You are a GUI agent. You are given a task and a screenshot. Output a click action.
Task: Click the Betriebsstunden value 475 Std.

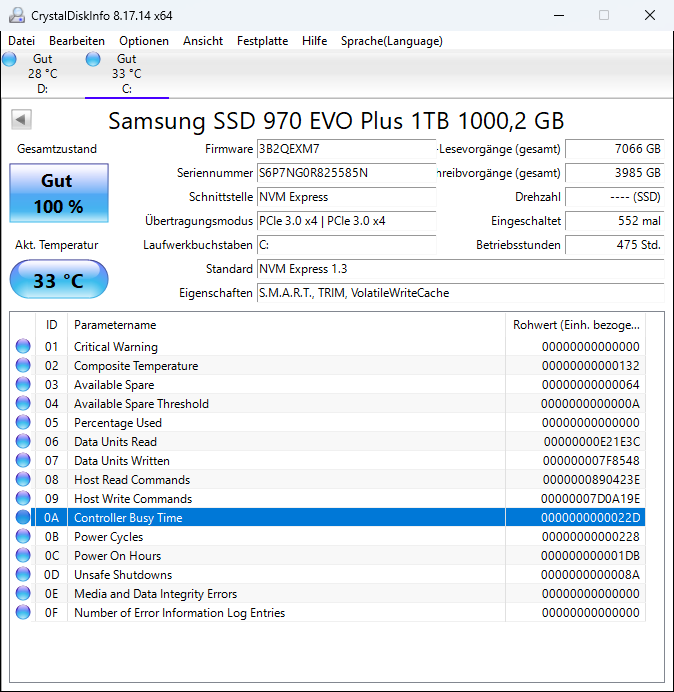(x=614, y=245)
